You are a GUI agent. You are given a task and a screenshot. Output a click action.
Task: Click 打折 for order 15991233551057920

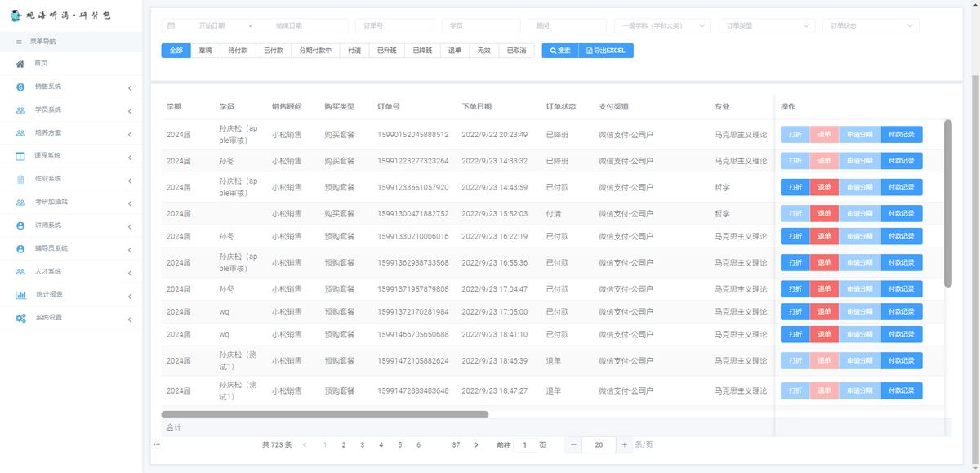coord(795,187)
